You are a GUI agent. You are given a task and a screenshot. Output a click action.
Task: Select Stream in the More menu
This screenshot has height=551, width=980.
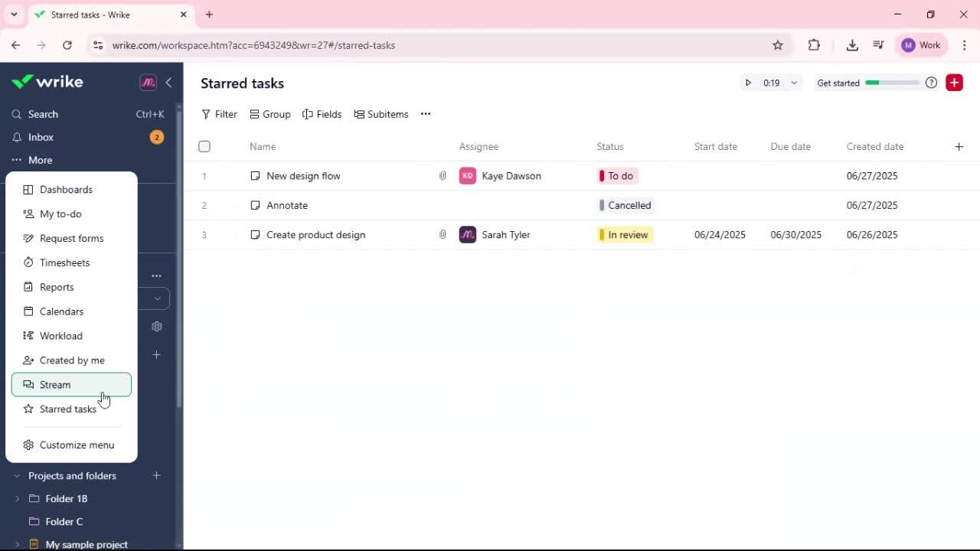pos(71,385)
